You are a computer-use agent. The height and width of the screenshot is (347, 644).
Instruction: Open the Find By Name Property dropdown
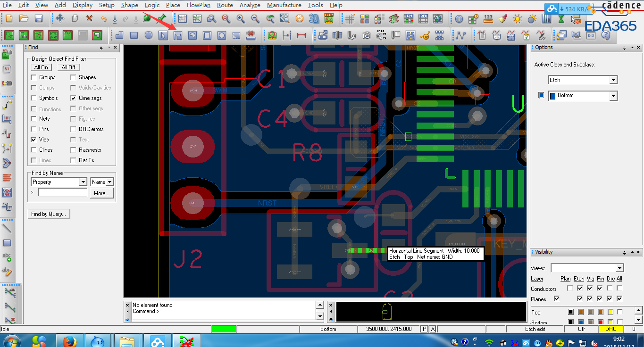coord(83,182)
